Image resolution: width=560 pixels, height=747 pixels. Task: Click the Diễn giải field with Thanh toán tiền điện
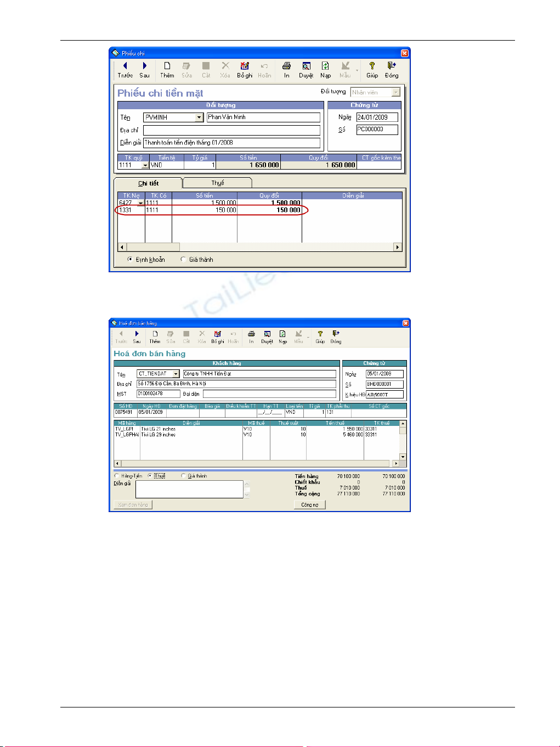(x=231, y=143)
